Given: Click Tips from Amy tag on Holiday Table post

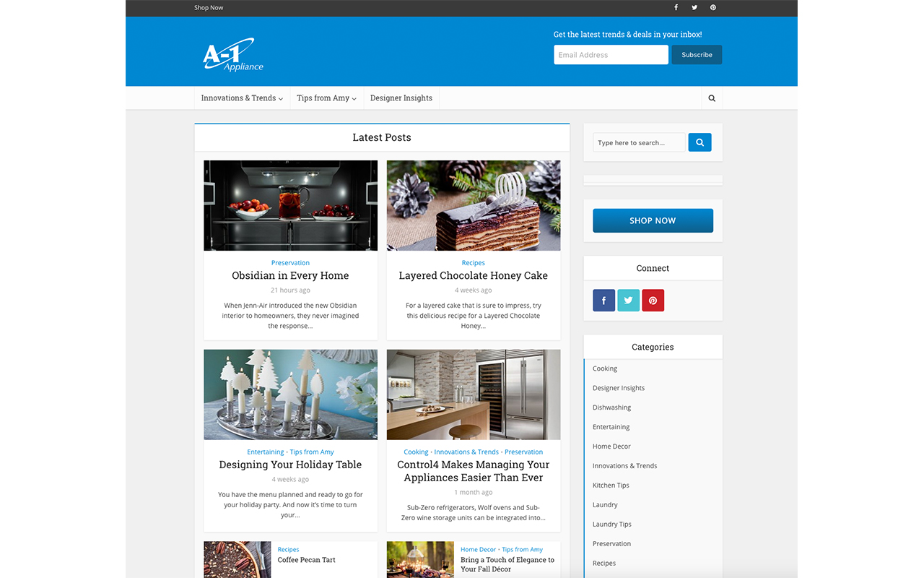Looking at the screenshot, I should [x=312, y=452].
